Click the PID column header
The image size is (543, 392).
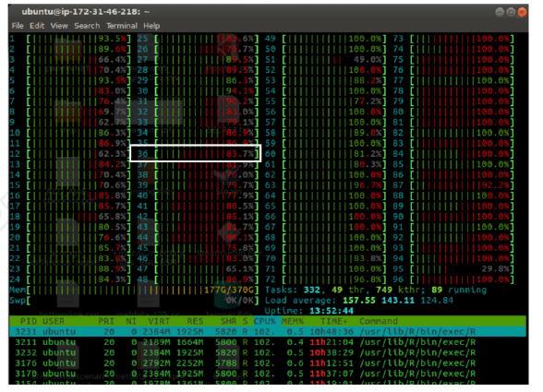point(29,321)
